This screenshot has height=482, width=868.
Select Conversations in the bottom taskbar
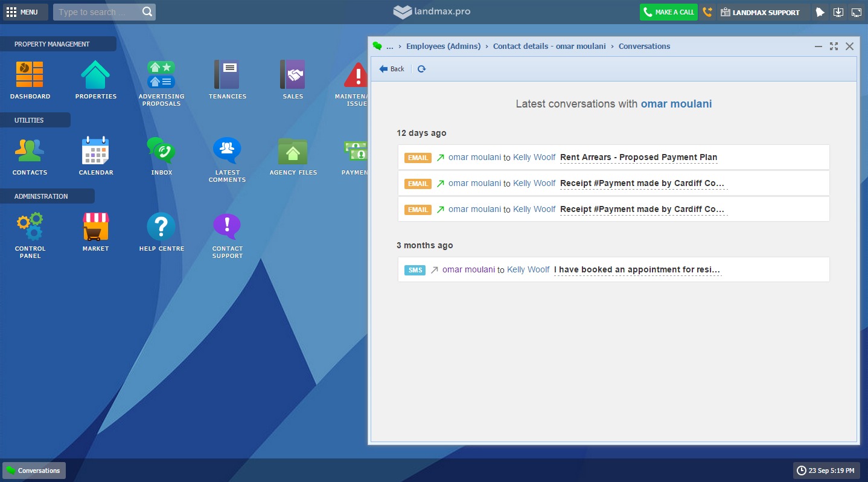point(34,471)
